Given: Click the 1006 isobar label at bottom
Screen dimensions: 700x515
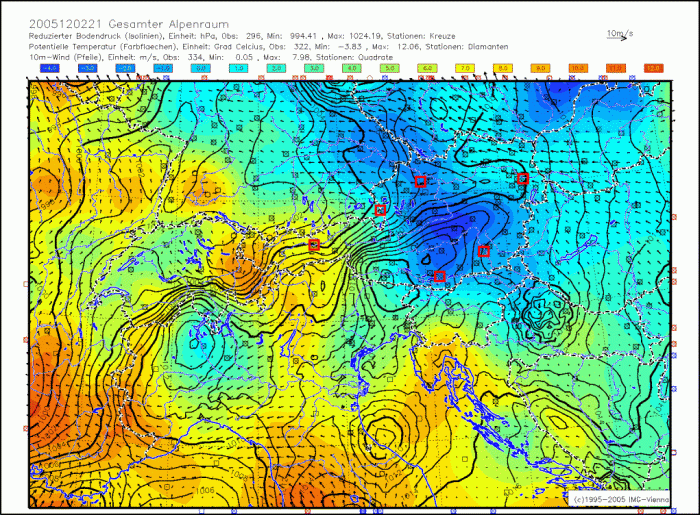Looking at the screenshot, I should pyautogui.click(x=206, y=490).
